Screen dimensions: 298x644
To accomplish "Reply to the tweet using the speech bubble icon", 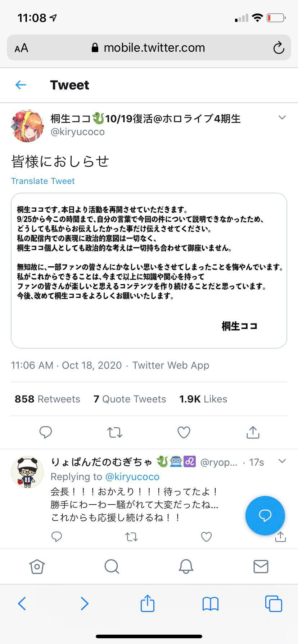I will click(46, 432).
